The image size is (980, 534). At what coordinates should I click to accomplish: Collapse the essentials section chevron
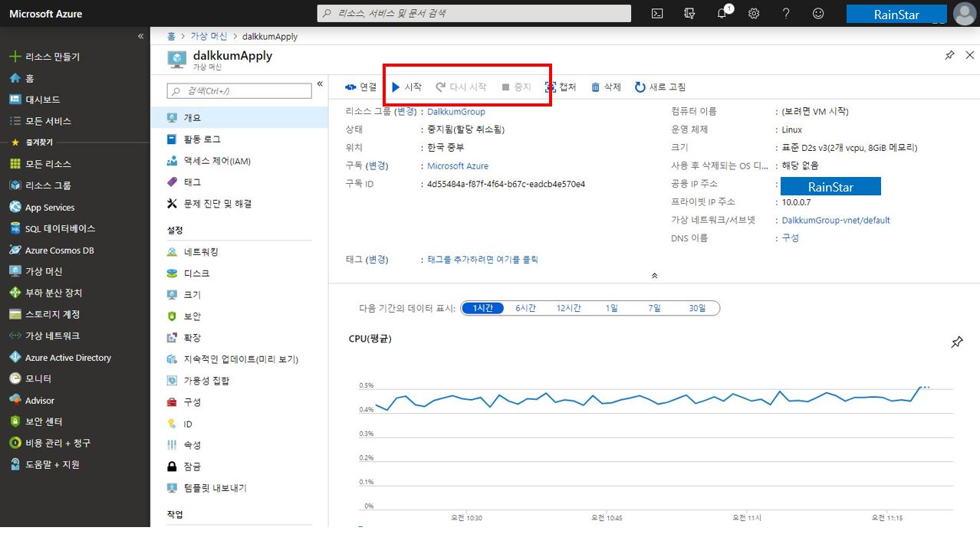point(654,275)
